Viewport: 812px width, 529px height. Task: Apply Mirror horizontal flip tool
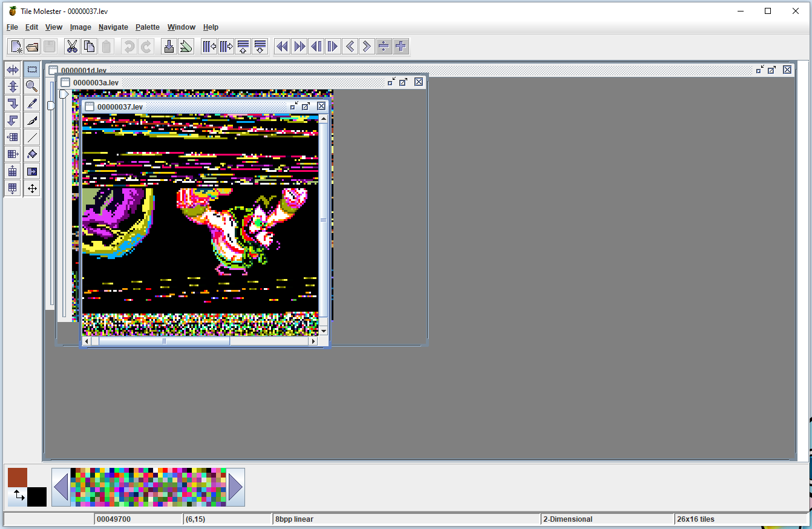[x=13, y=70]
